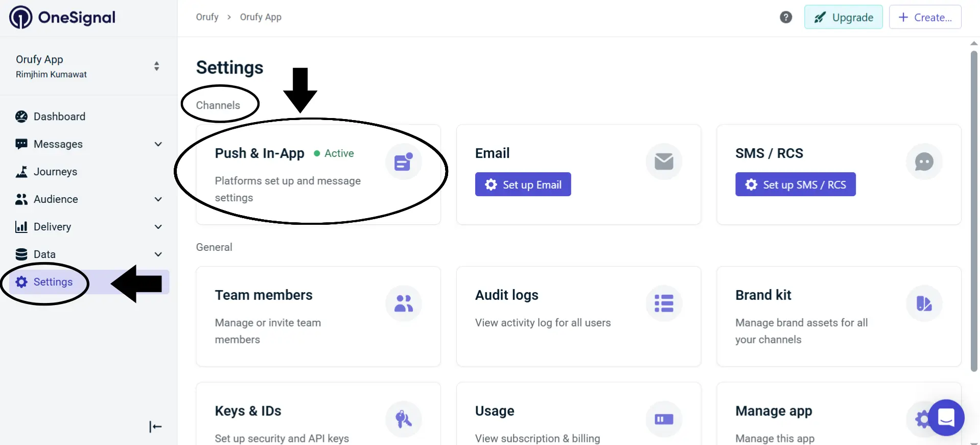Open the Keys & IDs card

[318, 414]
